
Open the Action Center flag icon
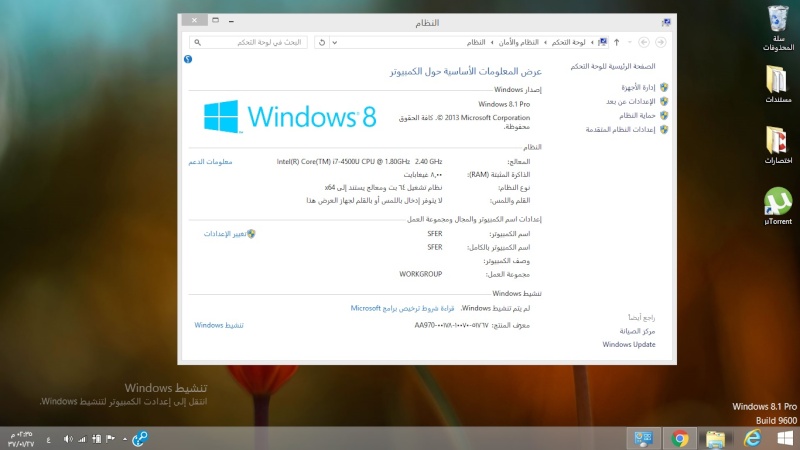point(110,439)
